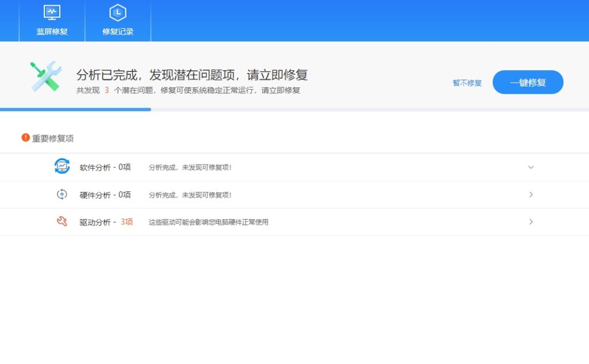Image resolution: width=589 pixels, height=364 pixels.
Task: Click the orange warning icon beside 重要修复项
Action: [x=25, y=137]
